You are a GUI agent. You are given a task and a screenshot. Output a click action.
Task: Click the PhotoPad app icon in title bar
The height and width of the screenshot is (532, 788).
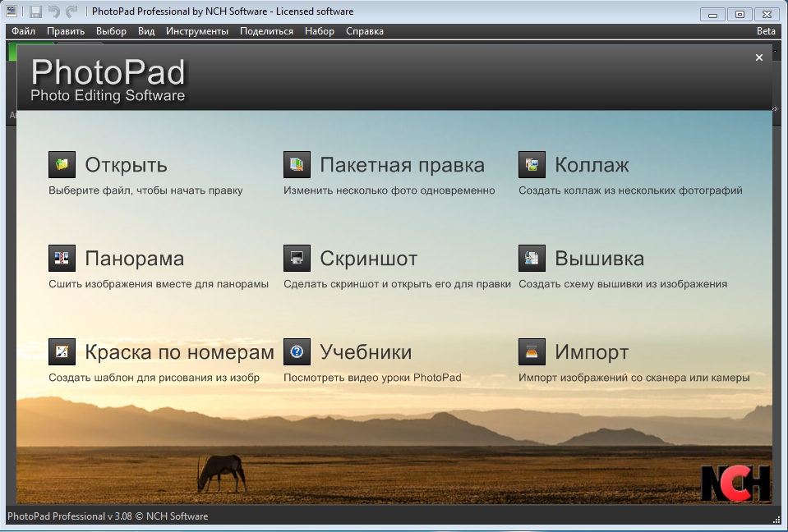click(x=11, y=11)
